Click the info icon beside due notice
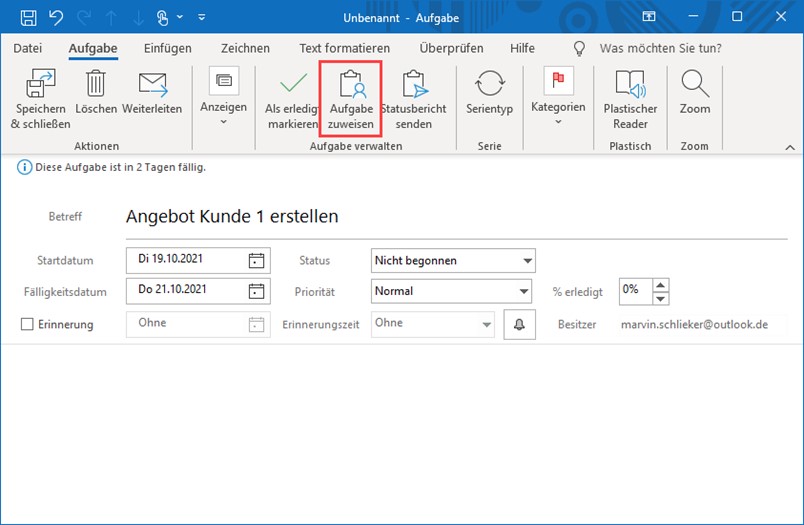This screenshot has width=804, height=525. [24, 167]
